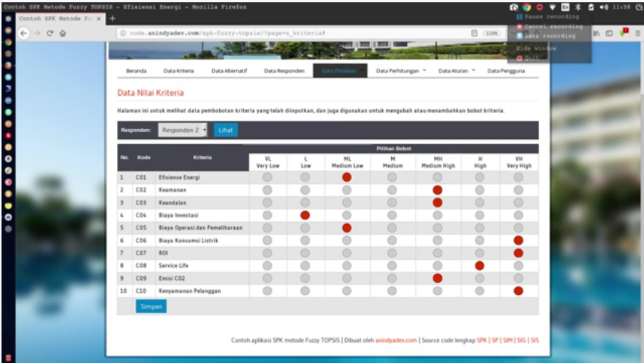Image resolution: width=644 pixels, height=363 pixels.
Task: Click the Simpan button
Action: [151, 306]
